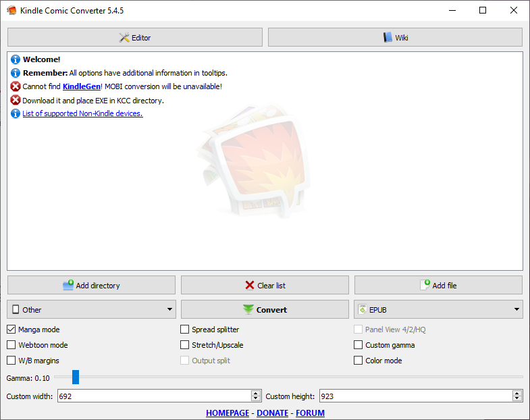
Task: Open the KindleGen hyperlink
Action: [x=82, y=86]
